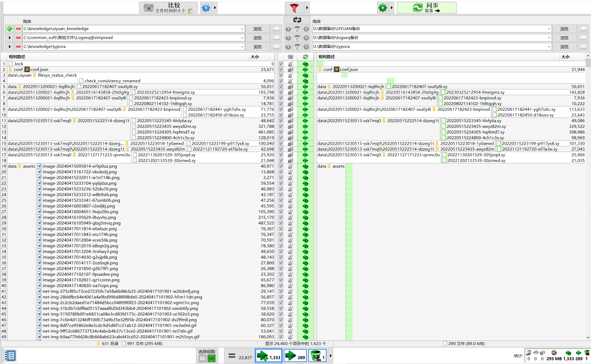Open local filter for logseq pair
This screenshot has height=364, width=591.
tap(297, 38)
